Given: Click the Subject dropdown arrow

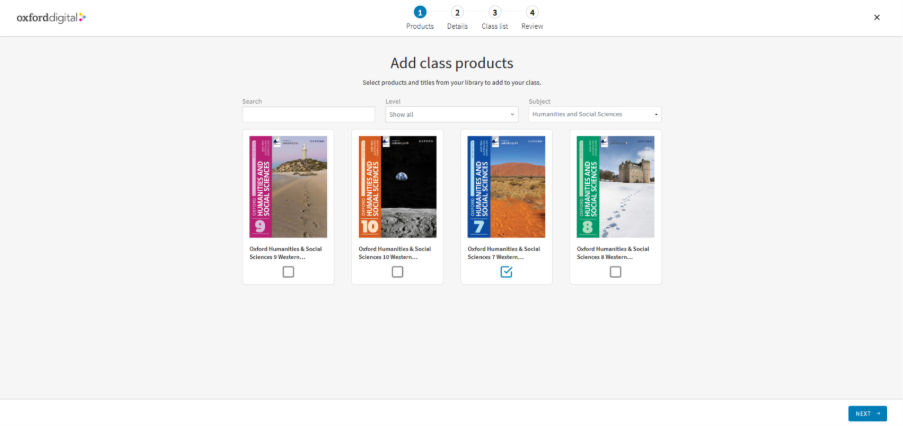Looking at the screenshot, I should point(656,115).
